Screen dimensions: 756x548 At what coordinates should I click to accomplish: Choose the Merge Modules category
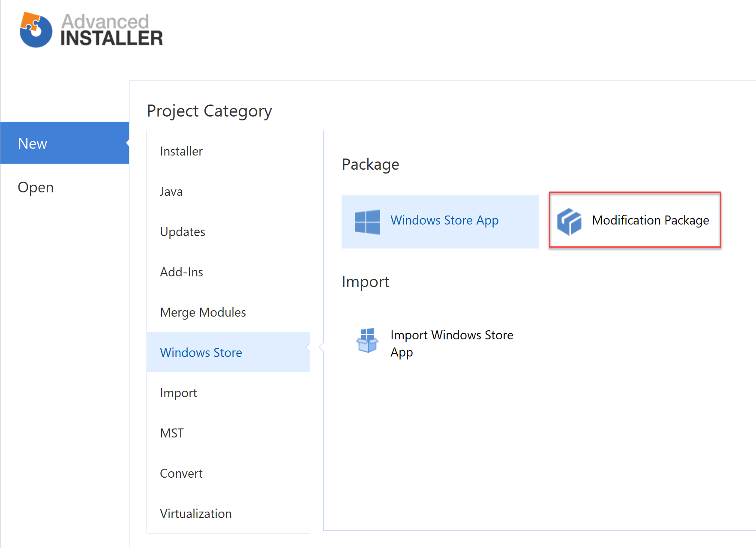click(203, 312)
